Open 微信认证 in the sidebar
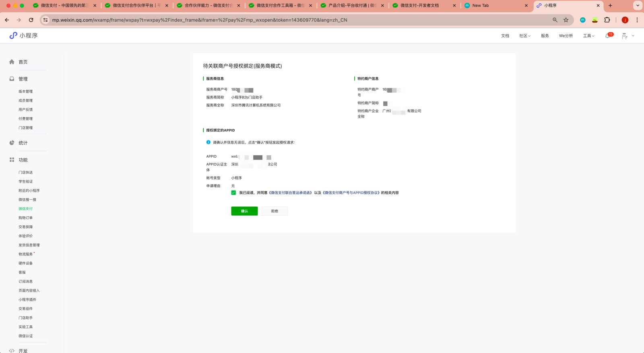This screenshot has width=644, height=353. (26, 336)
